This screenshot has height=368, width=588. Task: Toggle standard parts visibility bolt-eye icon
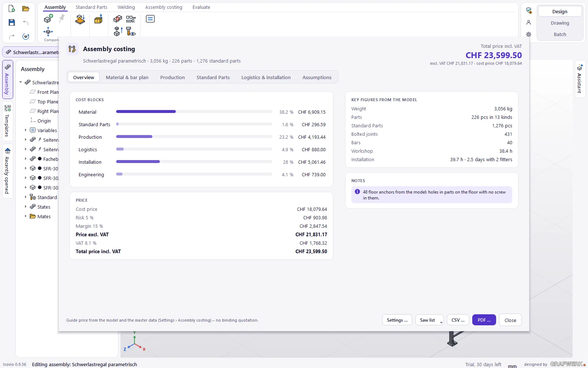coord(131,31)
